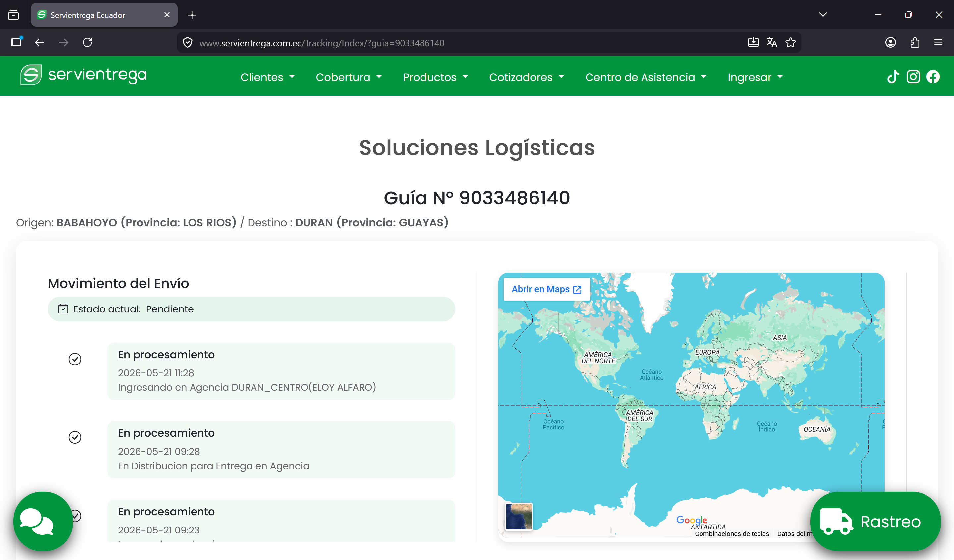The width and height of the screenshot is (954, 560).
Task: Reload the tracking page
Action: tap(87, 42)
